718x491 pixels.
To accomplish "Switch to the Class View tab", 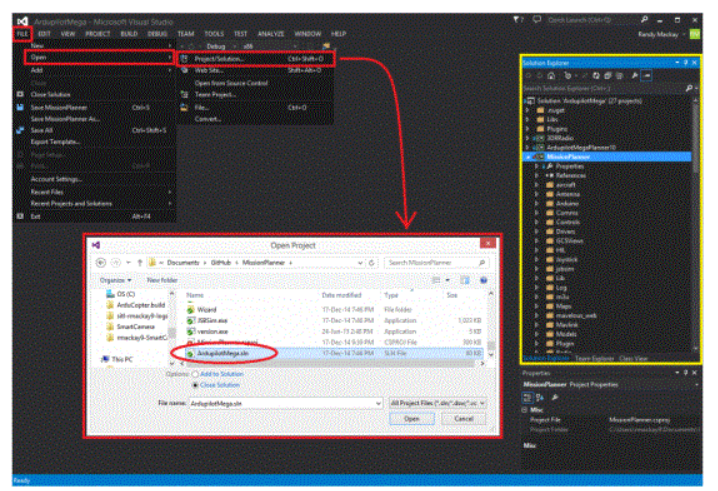I will (633, 358).
